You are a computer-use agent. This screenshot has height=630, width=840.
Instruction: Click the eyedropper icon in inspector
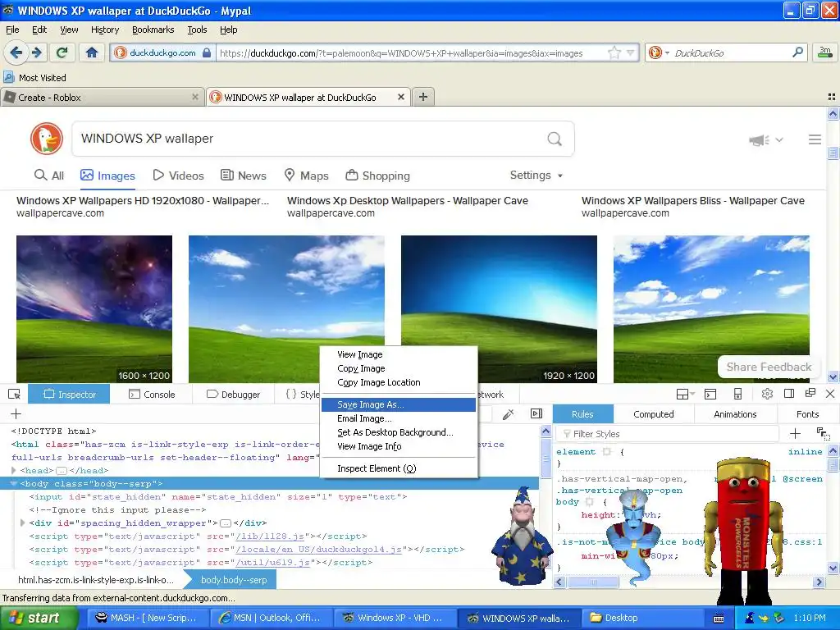(508, 413)
